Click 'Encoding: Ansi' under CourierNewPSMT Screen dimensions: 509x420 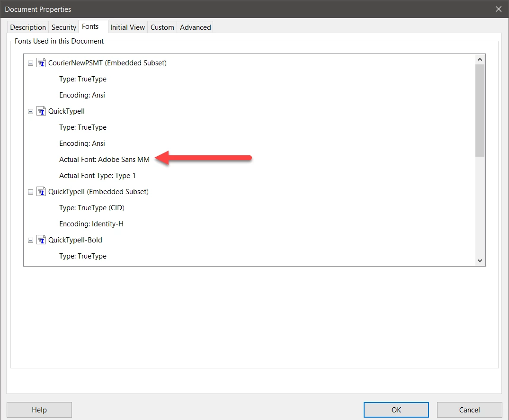[82, 95]
